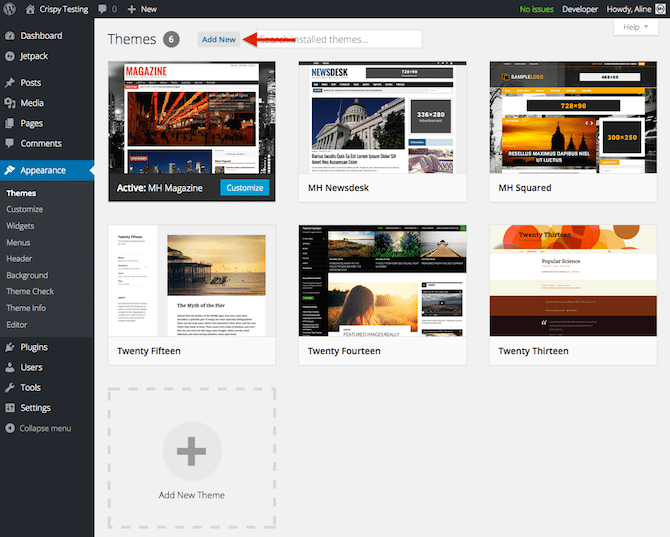Click the Twenty Fifteen theme name

point(149,351)
